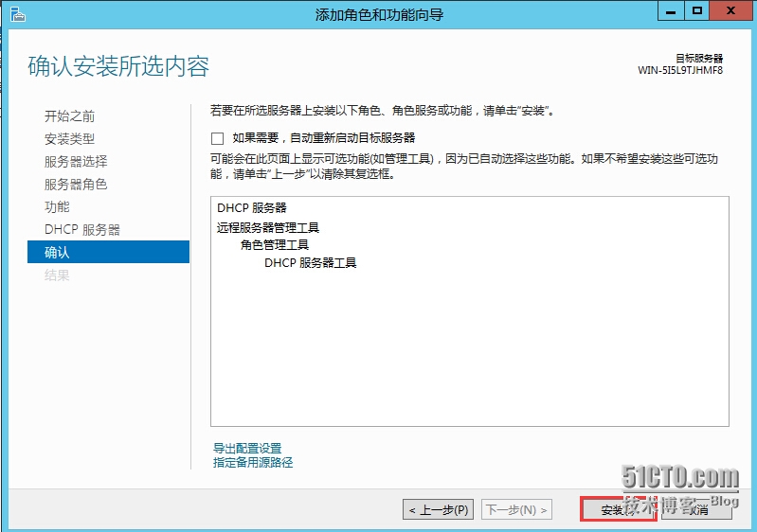Open the 指定备用源路径 link

[253, 463]
